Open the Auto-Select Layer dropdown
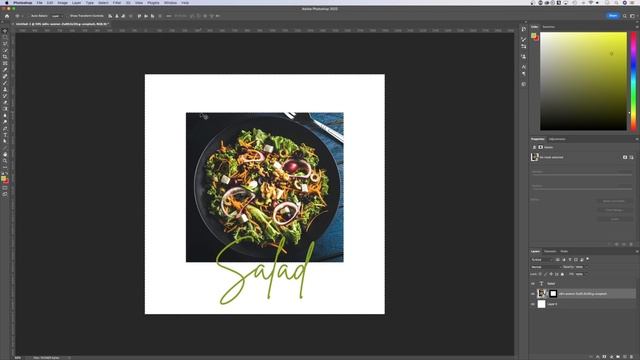 pos(57,16)
